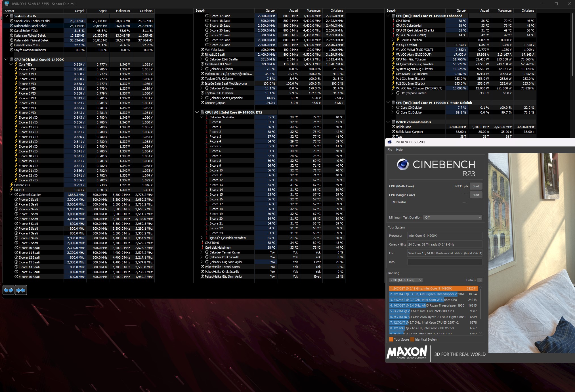This screenshot has height=392, width=575.
Task: Click the HWiNFO app icon in title bar
Action: point(7,4)
